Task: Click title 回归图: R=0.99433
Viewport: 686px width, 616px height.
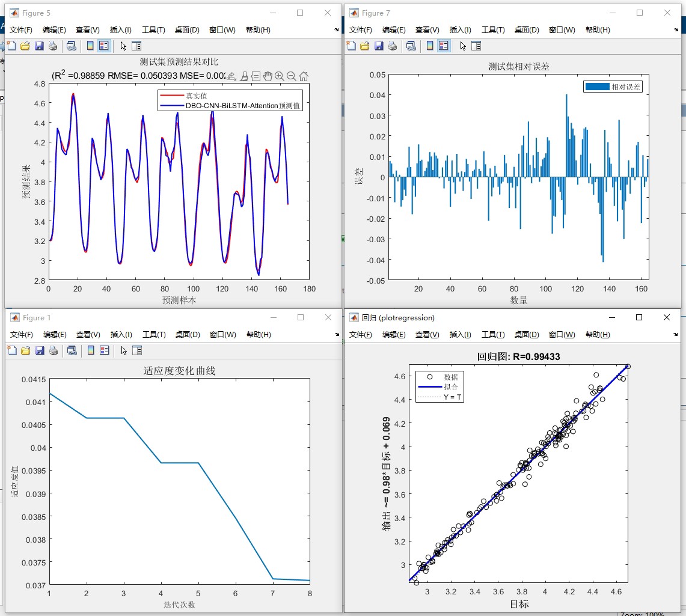Action: tap(518, 357)
